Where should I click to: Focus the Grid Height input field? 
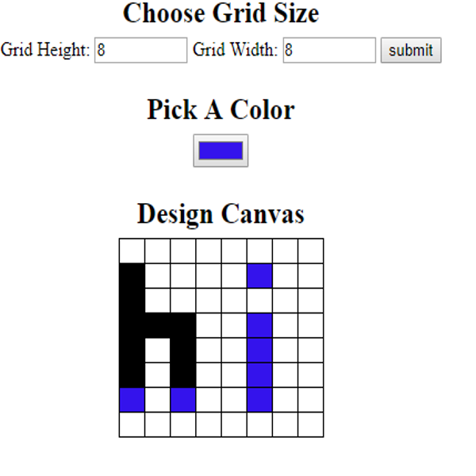(x=140, y=50)
